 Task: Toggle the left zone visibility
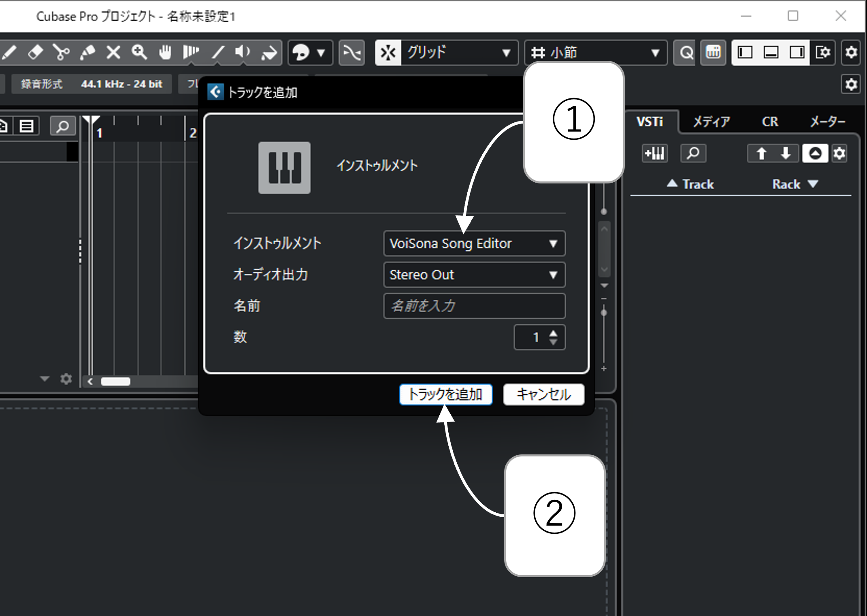[x=745, y=53]
